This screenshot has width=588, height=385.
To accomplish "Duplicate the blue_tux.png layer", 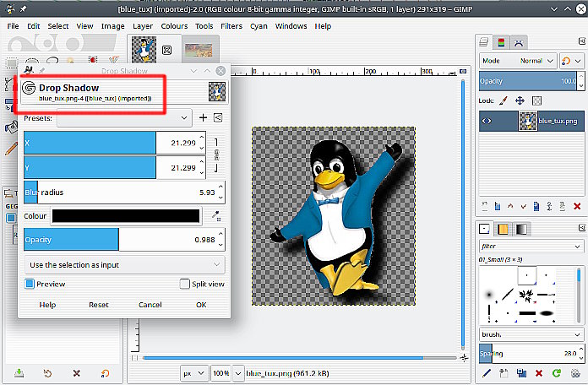I will tap(536, 206).
